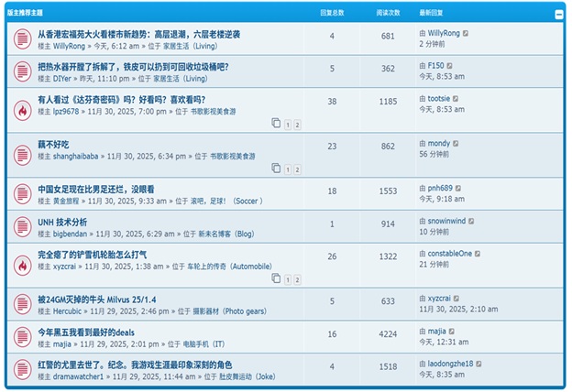Open thread 中国女足现在比男足还烂，没眼看
The image size is (572, 392).
pos(96,190)
